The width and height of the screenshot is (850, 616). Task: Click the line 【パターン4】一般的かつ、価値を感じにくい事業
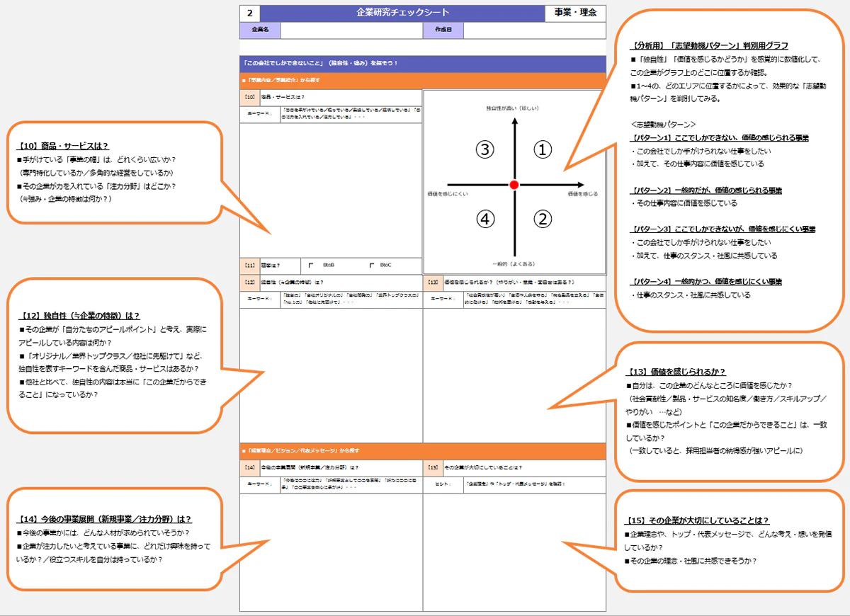point(706,282)
